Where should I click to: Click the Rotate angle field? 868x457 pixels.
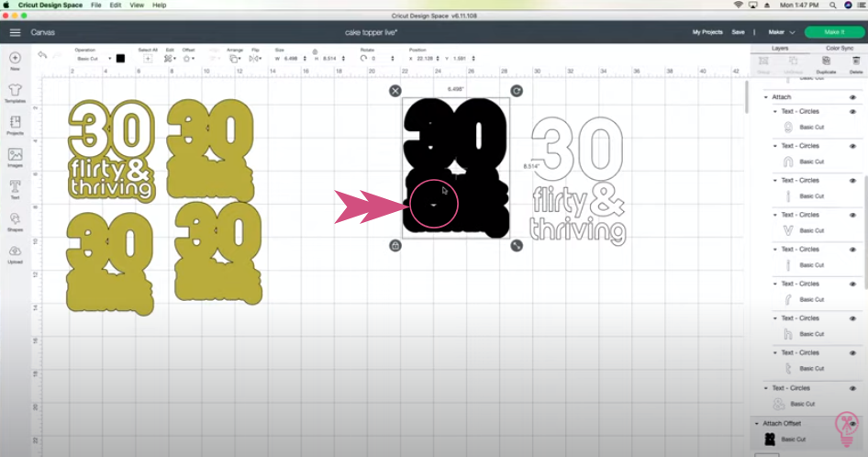click(382, 59)
